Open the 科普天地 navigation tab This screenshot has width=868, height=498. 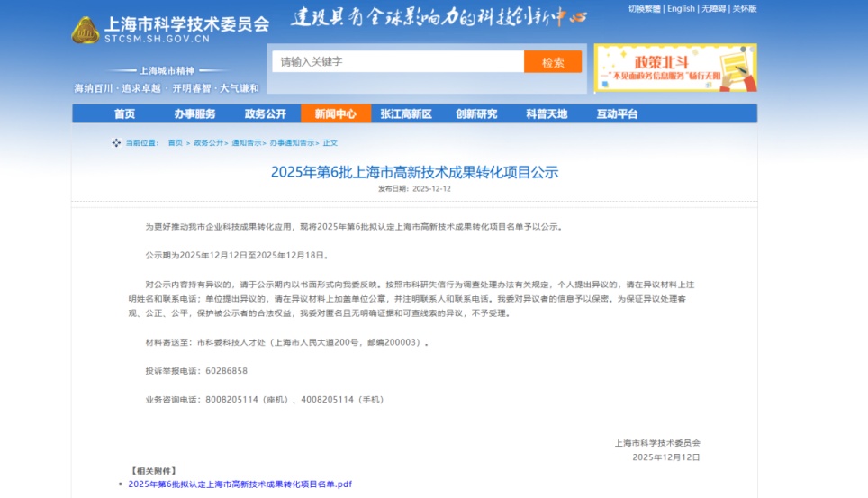coord(547,113)
